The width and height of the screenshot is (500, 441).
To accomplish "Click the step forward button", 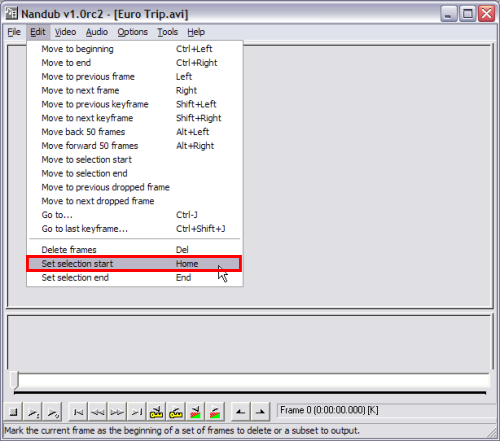I will tap(117, 412).
